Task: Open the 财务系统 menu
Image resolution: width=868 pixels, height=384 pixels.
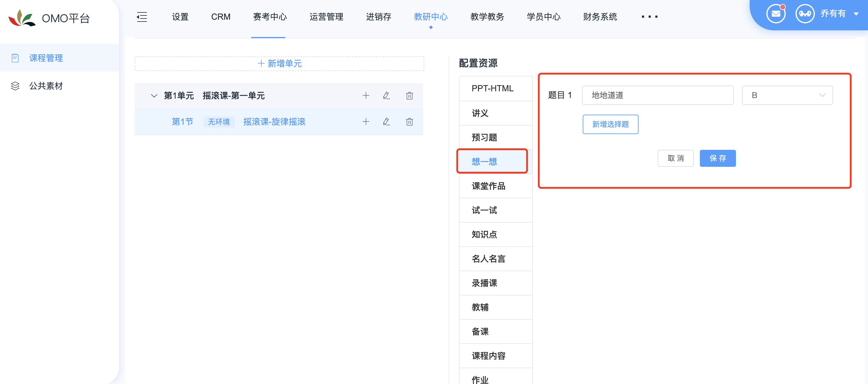Action: click(600, 17)
